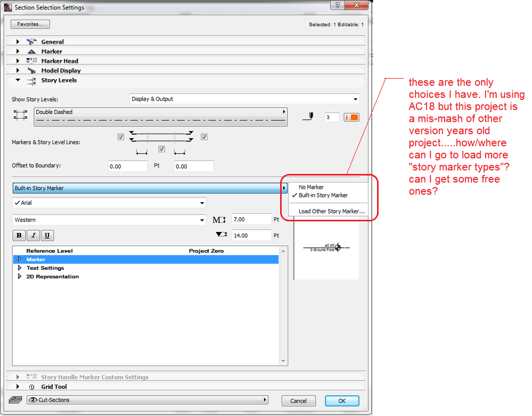The width and height of the screenshot is (532, 416).
Task: Expand the Grid Tool panel
Action: [18, 387]
